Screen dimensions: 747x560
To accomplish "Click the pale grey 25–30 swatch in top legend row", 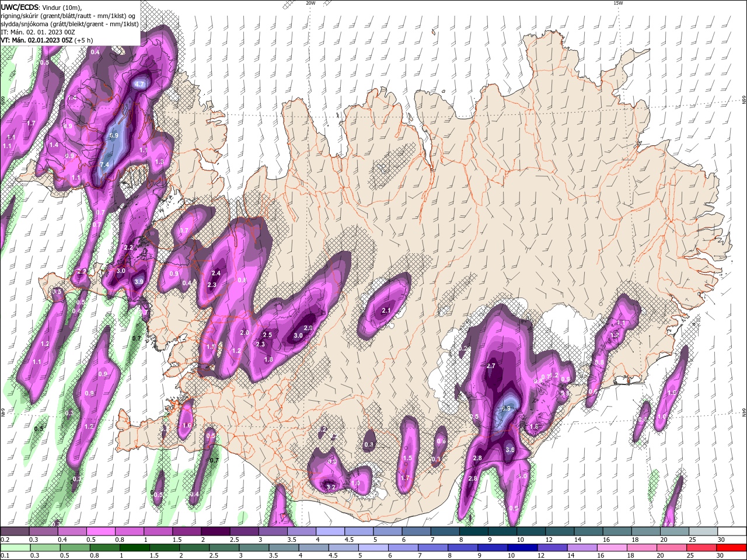I will [x=704, y=531].
